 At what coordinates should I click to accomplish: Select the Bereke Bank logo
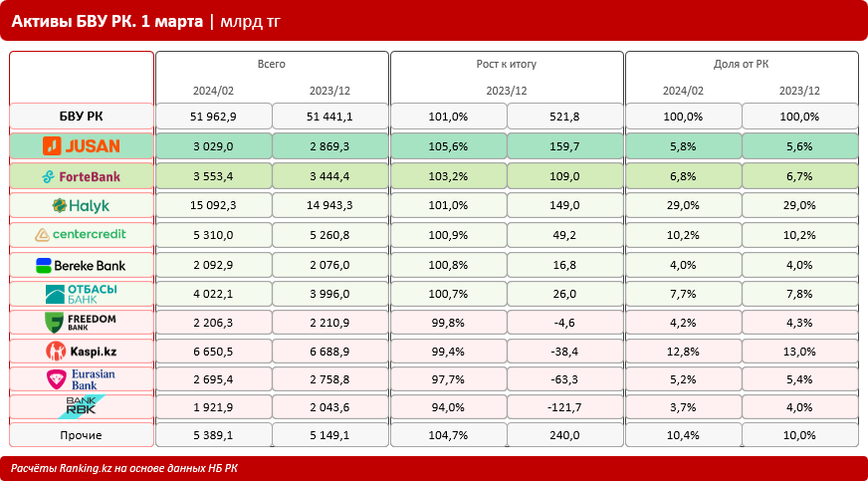(x=82, y=265)
